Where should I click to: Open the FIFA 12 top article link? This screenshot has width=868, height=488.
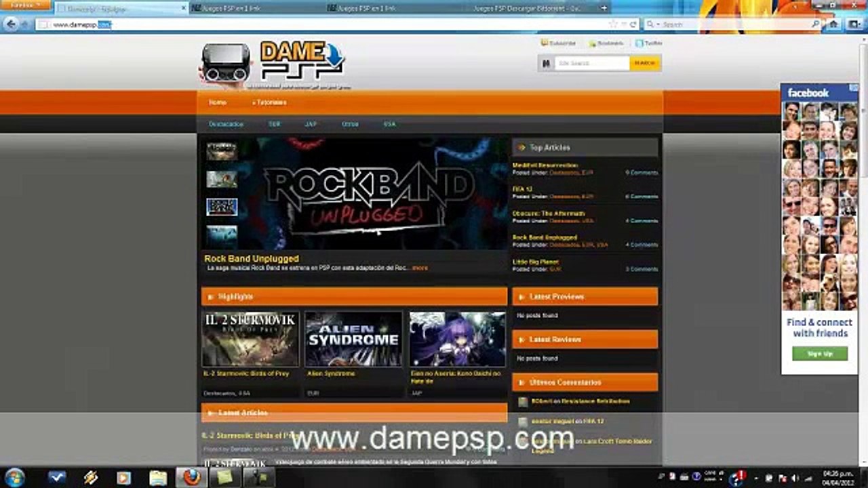pos(522,189)
